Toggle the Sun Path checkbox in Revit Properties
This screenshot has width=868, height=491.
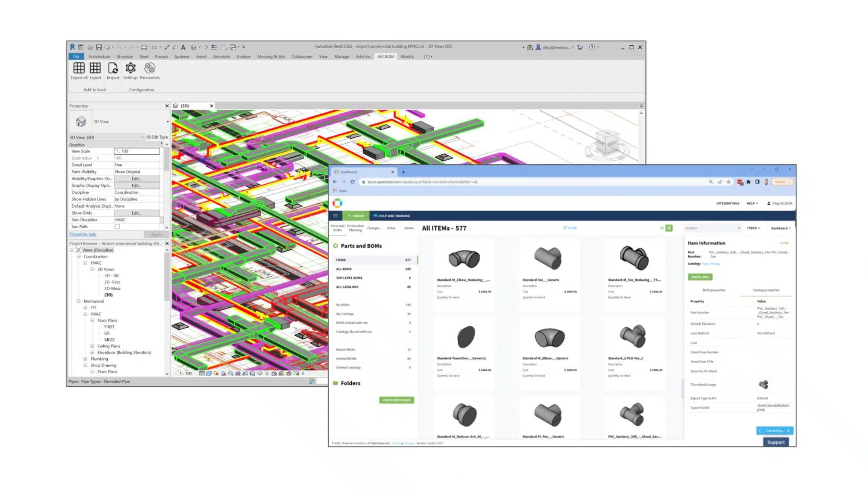pos(117,226)
